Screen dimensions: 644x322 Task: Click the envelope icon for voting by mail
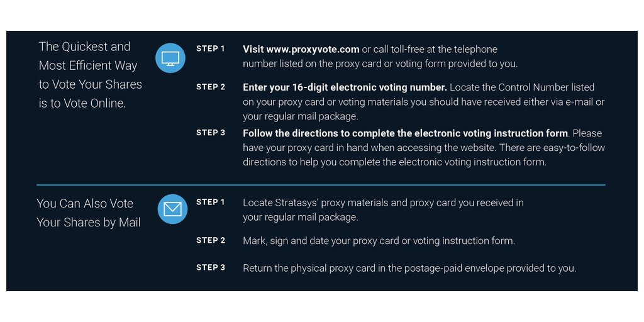[172, 209]
